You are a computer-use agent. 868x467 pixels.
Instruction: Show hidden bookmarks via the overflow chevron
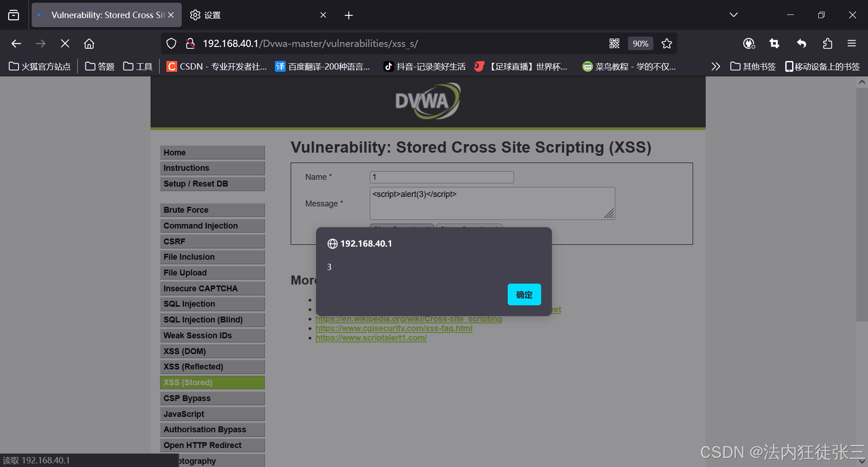[716, 66]
